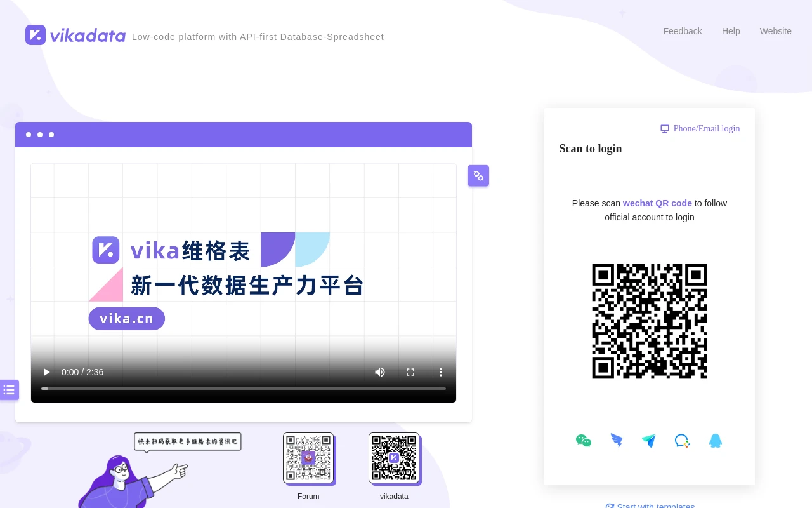Viewport: 812px width, 508px height.
Task: Open the Help menu item
Action: coord(730,31)
